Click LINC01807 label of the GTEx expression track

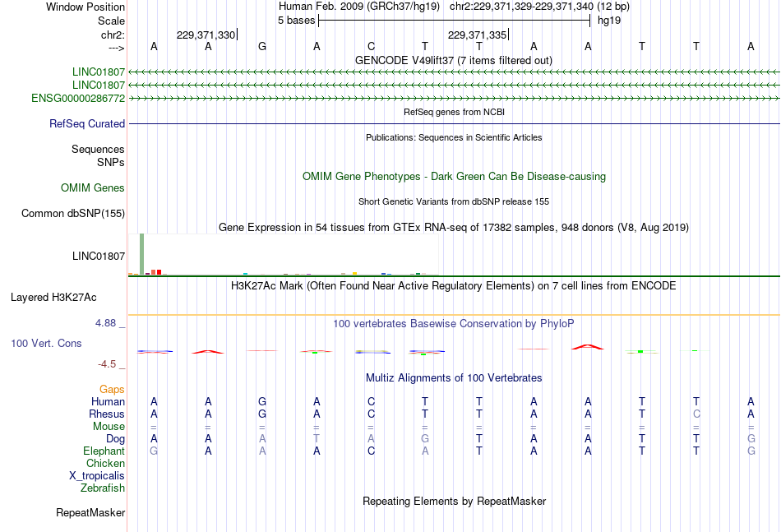[99, 256]
